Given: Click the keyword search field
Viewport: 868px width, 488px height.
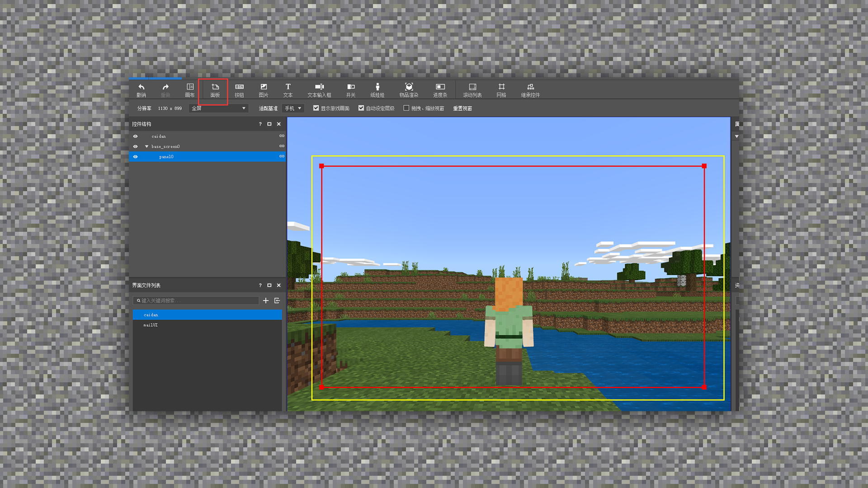Looking at the screenshot, I should (x=196, y=300).
